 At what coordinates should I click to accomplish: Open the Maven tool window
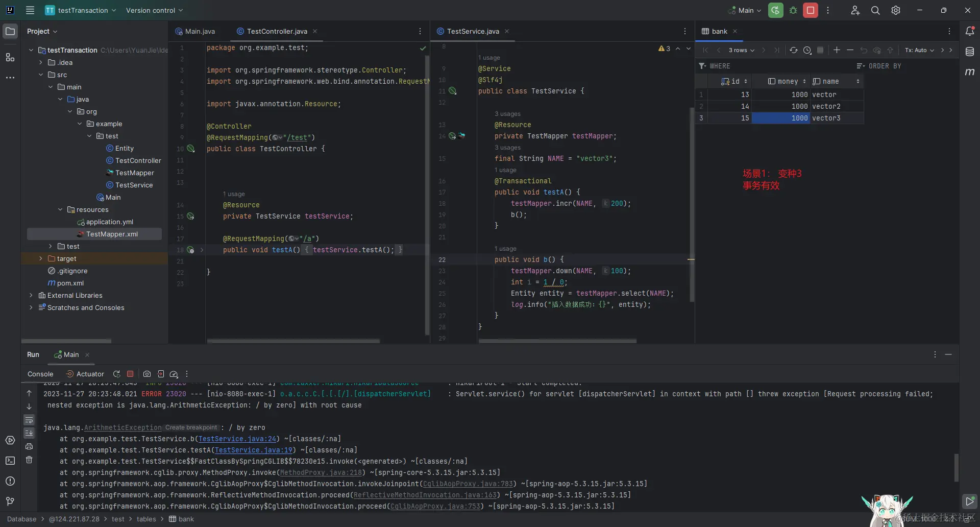[x=970, y=72]
